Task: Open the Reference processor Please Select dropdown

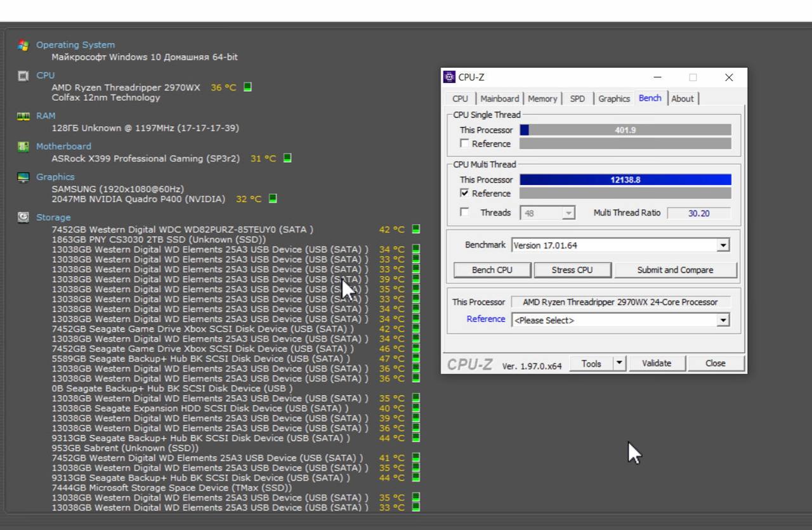Action: coord(620,320)
